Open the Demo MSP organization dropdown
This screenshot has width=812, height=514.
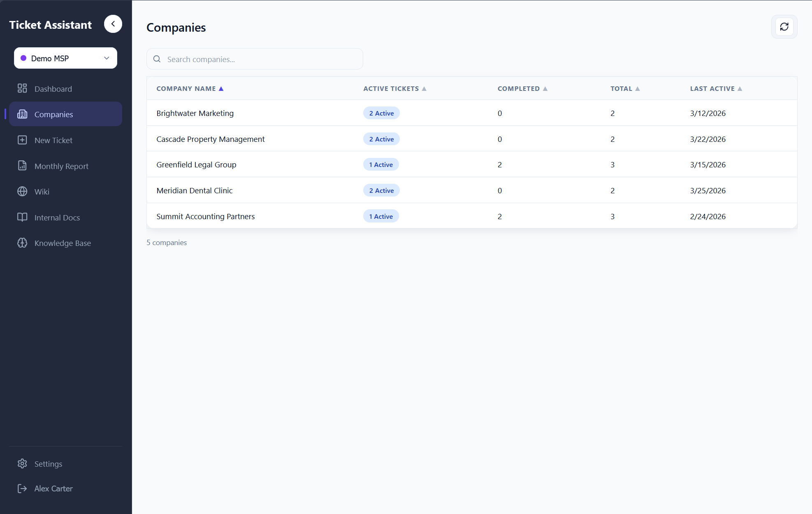(65, 58)
